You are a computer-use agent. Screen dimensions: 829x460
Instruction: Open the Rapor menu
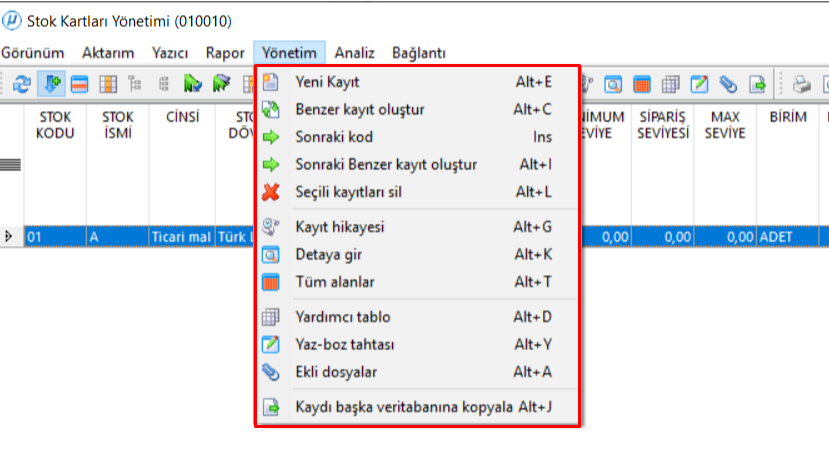click(225, 53)
